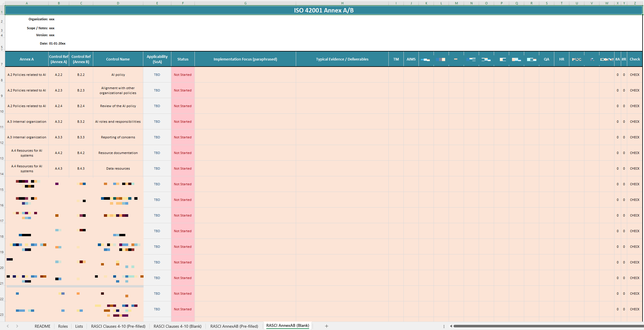Add a new sheet with plus icon

pos(326,326)
